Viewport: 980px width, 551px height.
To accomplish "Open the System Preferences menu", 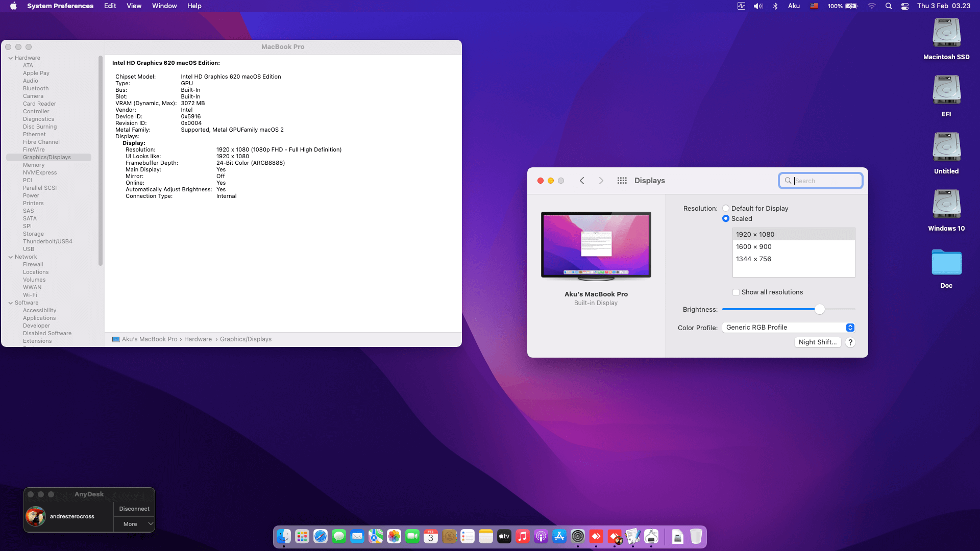I will click(x=60, y=6).
